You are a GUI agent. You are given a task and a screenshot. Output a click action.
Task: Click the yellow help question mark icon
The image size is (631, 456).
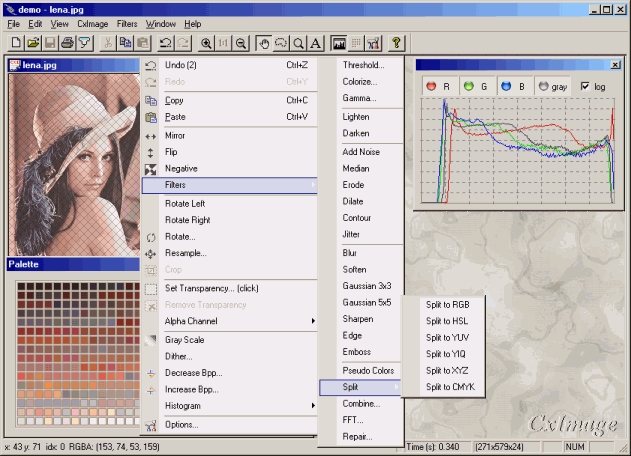tap(396, 43)
